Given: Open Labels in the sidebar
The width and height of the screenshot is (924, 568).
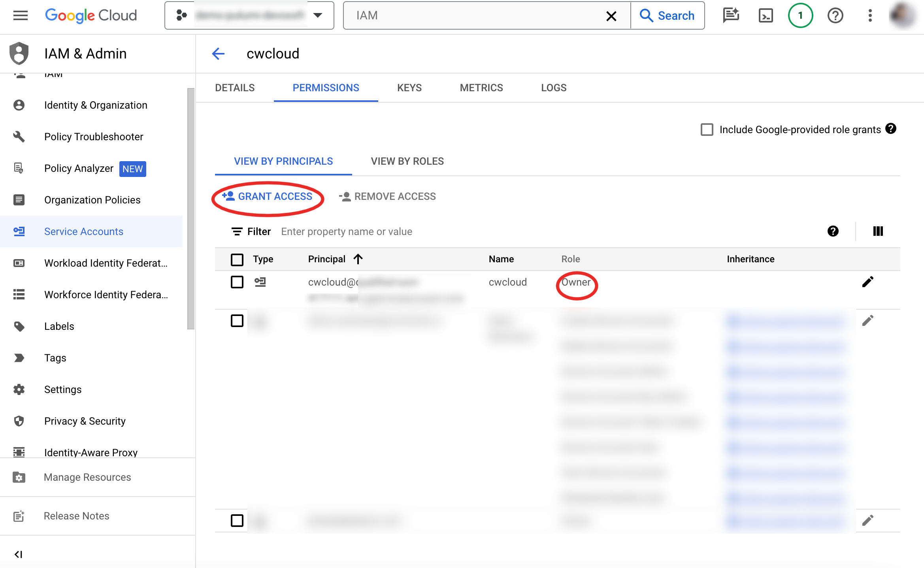Looking at the screenshot, I should [92, 326].
